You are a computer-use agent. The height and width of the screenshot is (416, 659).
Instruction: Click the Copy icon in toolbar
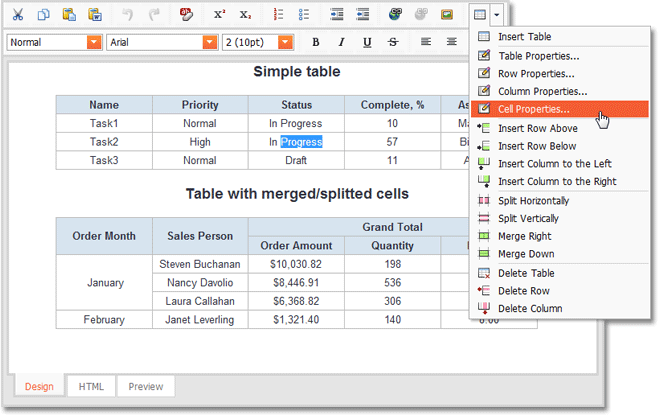pyautogui.click(x=43, y=15)
